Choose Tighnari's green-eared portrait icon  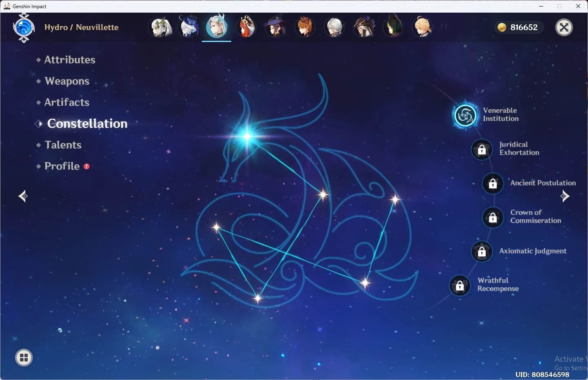pyautogui.click(x=393, y=27)
